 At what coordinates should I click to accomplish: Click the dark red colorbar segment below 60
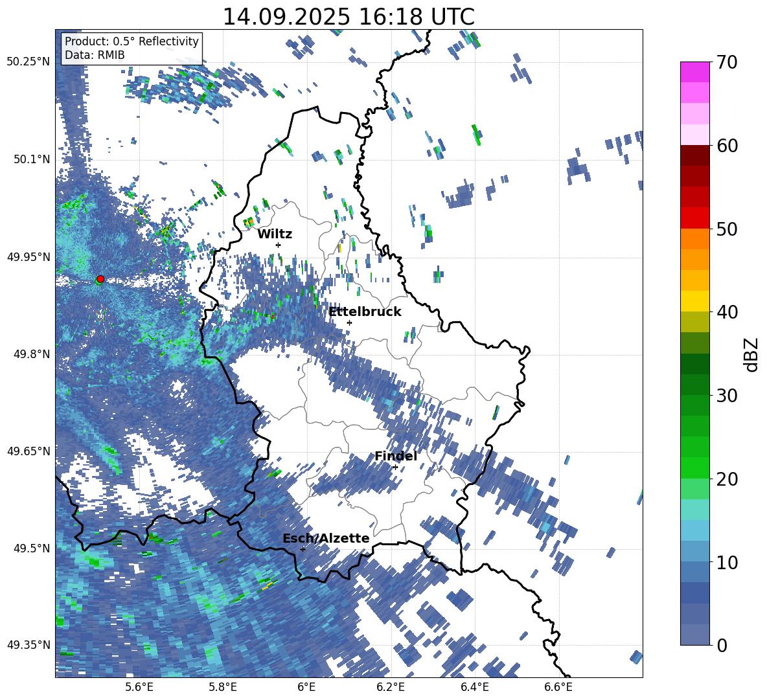point(694,155)
